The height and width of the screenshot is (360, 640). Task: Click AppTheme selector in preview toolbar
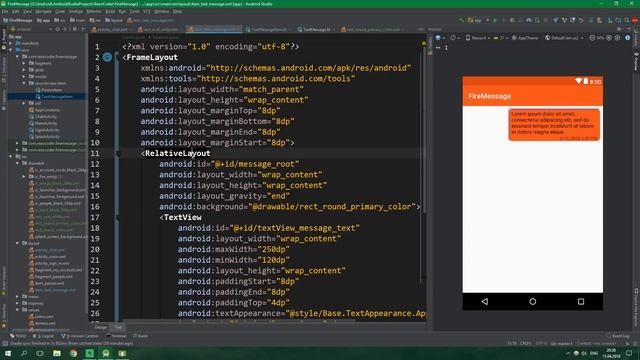point(525,38)
